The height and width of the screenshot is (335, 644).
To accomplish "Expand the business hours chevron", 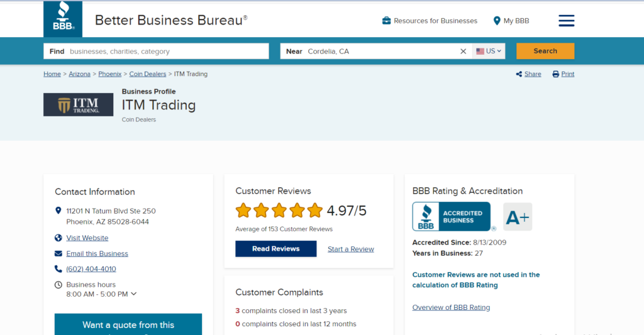I will tap(133, 294).
